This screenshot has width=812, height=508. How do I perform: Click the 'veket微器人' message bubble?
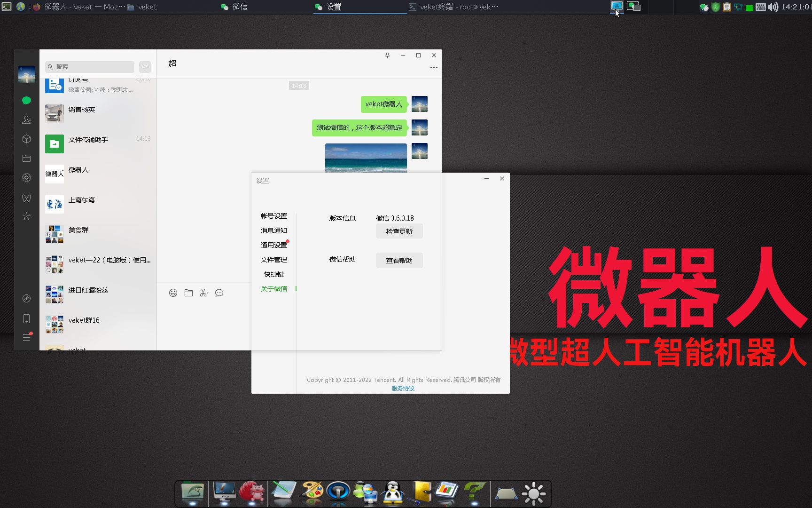[x=383, y=104]
